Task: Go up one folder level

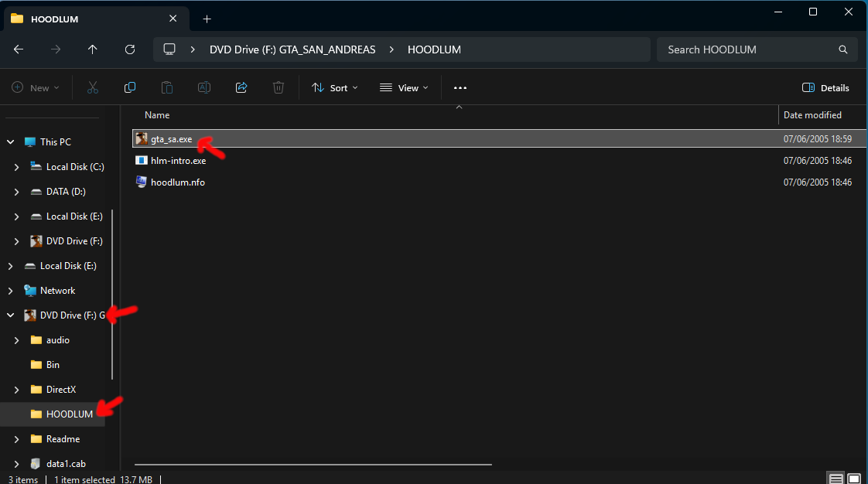Action: [x=92, y=49]
